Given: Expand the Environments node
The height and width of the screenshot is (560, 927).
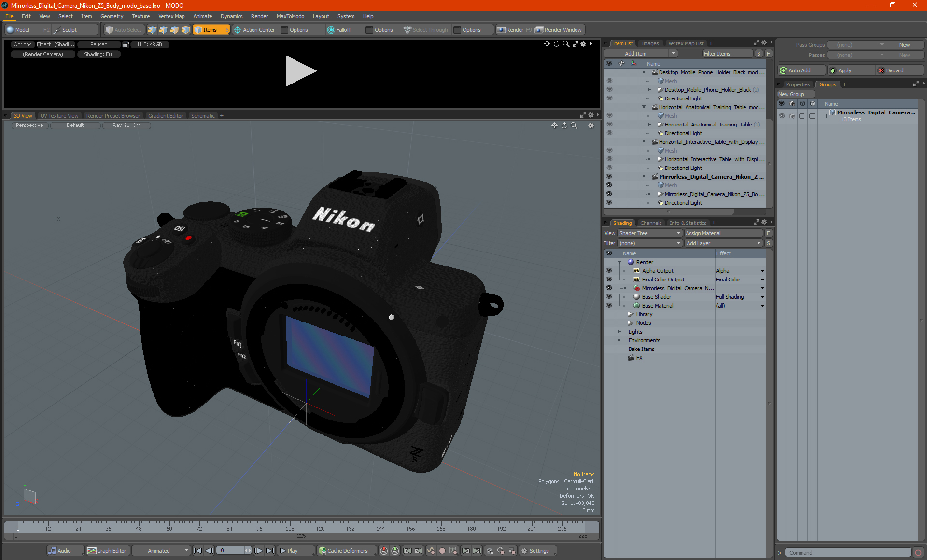Looking at the screenshot, I should [x=619, y=340].
